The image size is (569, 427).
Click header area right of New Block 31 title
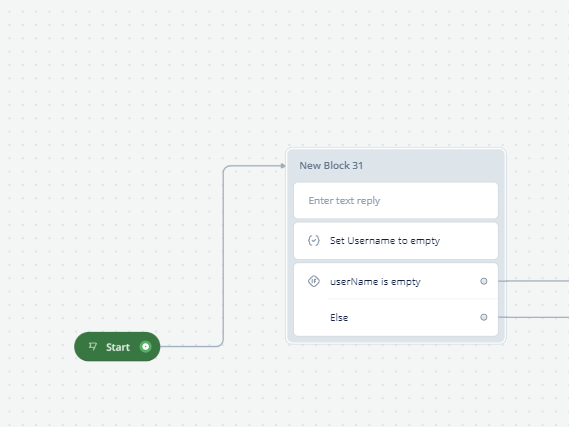click(x=432, y=166)
